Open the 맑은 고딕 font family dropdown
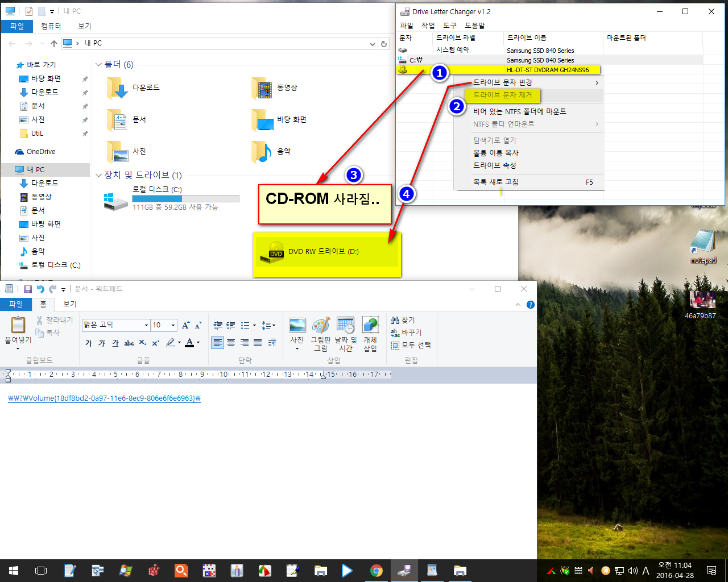Image resolution: width=728 pixels, height=582 pixels. coord(146,325)
